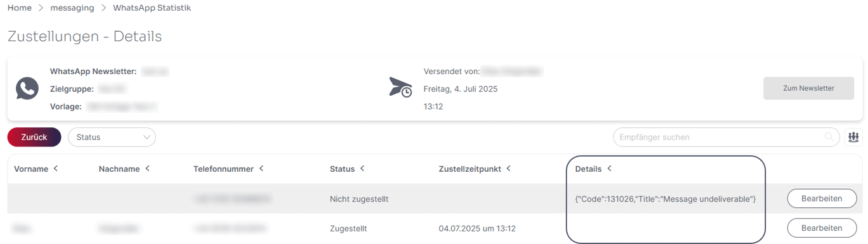The image size is (868, 244).
Task: Go to Home breadcrumb
Action: pos(20,8)
